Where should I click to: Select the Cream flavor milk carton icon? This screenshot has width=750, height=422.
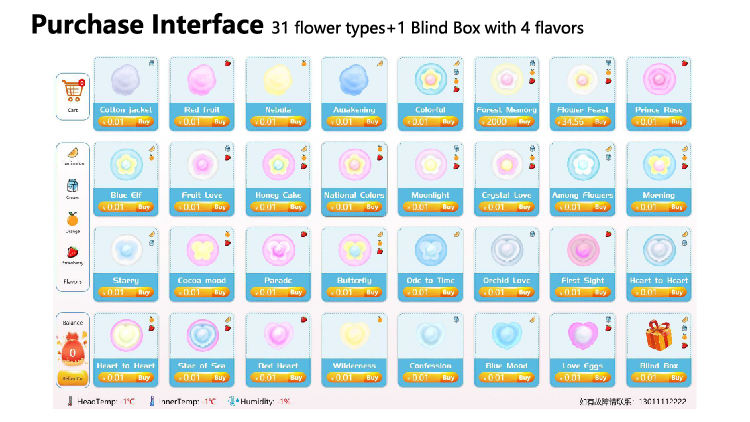tap(72, 186)
